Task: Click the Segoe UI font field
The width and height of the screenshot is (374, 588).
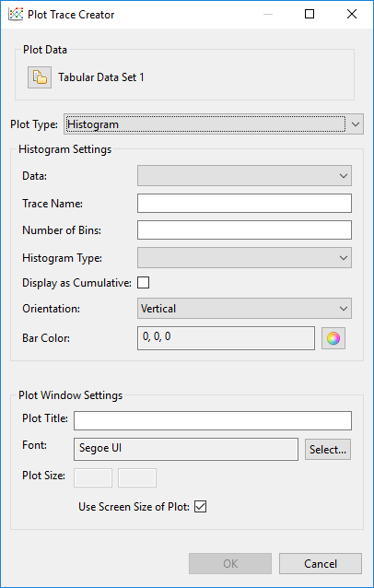Action: (186, 449)
